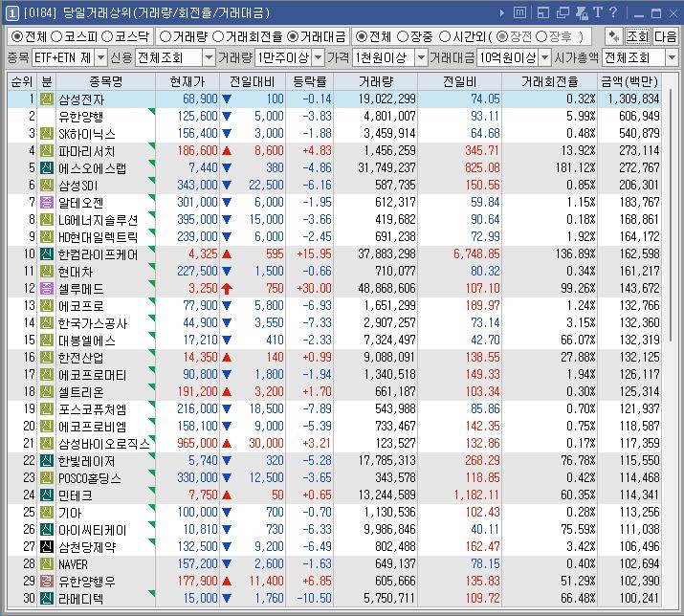Viewport: 684px width, 616px height.
Task: Toggle the pin-lock icon in title bar
Action: pos(582,13)
